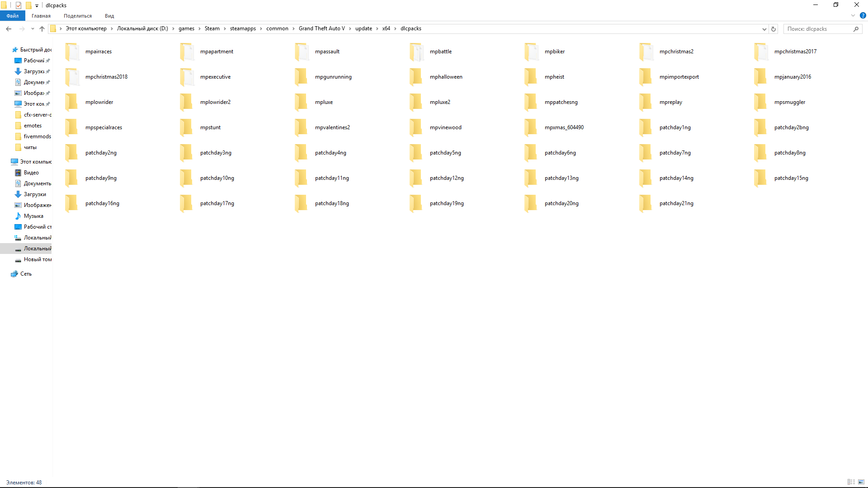Switch to large thumbnails view icon
This screenshot has height=488, width=868.
861,482
